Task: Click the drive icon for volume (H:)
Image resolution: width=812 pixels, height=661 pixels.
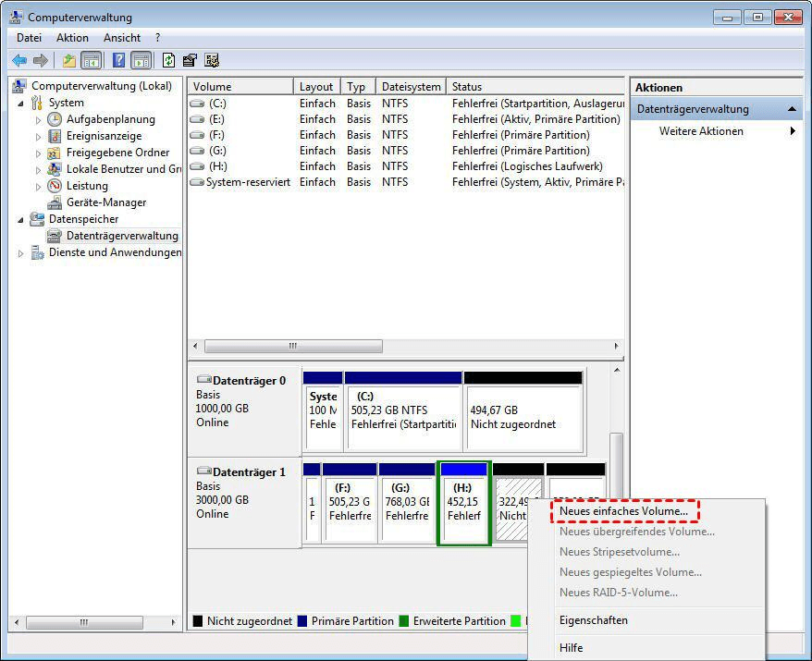Action: (197, 166)
